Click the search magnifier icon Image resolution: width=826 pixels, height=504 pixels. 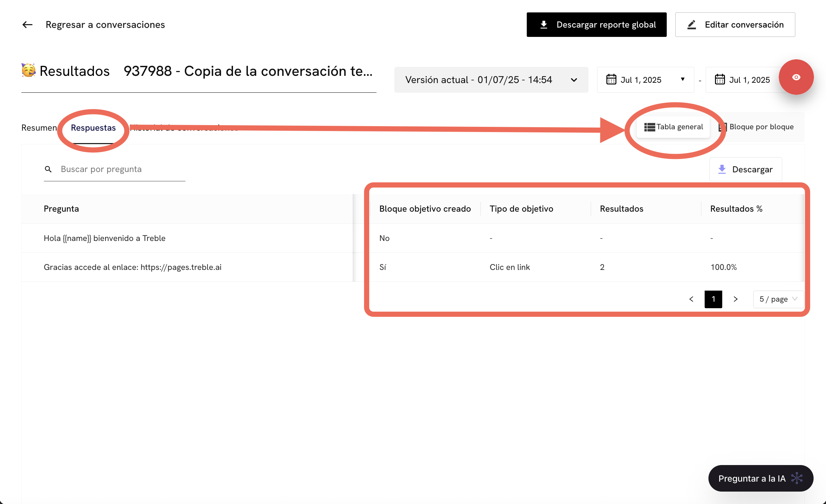[x=48, y=169]
